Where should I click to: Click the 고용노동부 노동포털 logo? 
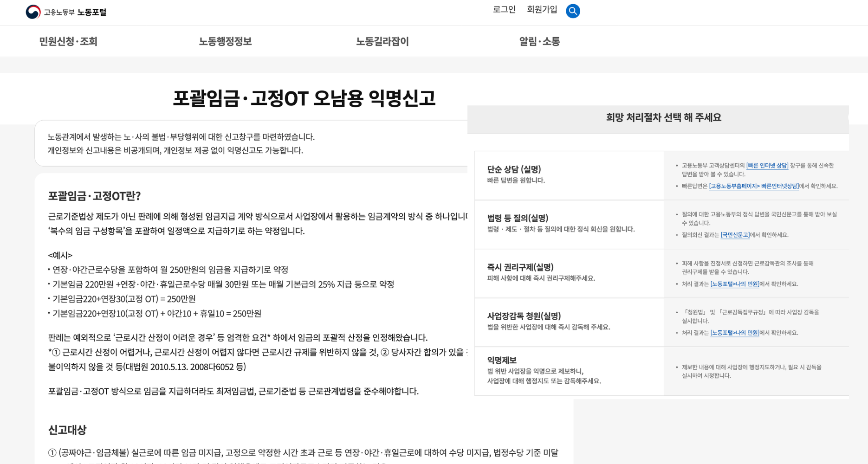tap(66, 12)
